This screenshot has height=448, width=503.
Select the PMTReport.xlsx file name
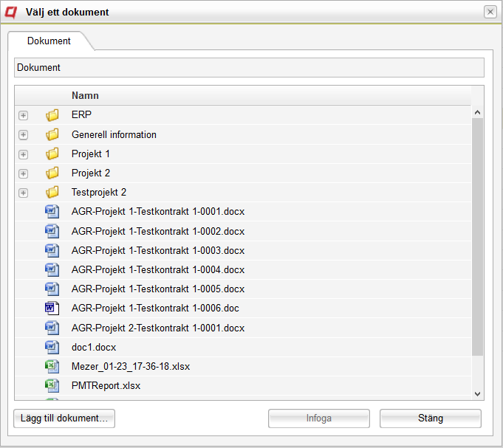coord(106,386)
